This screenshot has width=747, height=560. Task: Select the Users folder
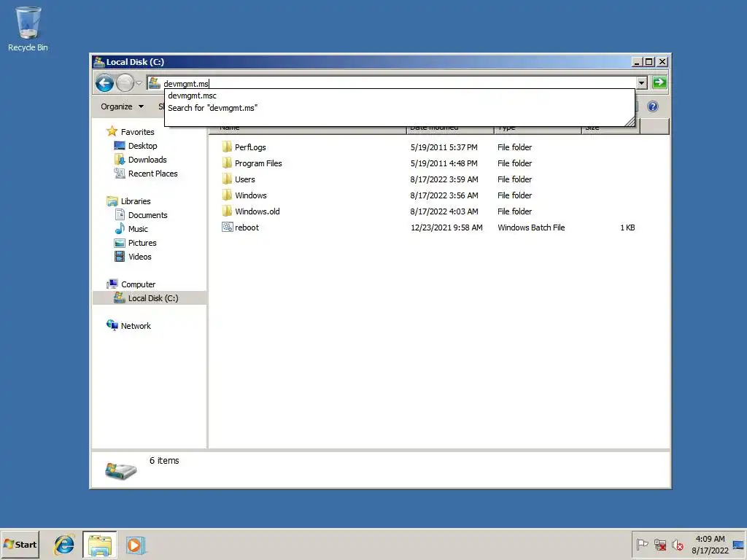[245, 179]
